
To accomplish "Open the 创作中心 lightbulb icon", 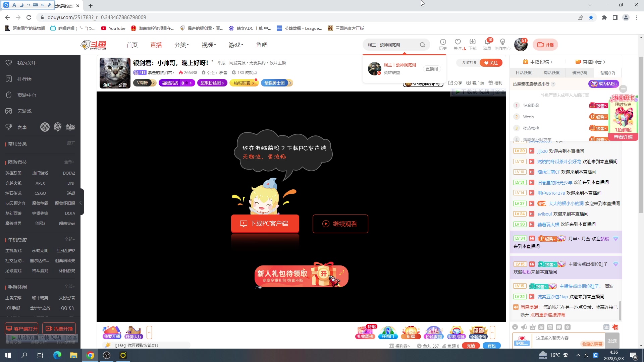I will [x=502, y=44].
